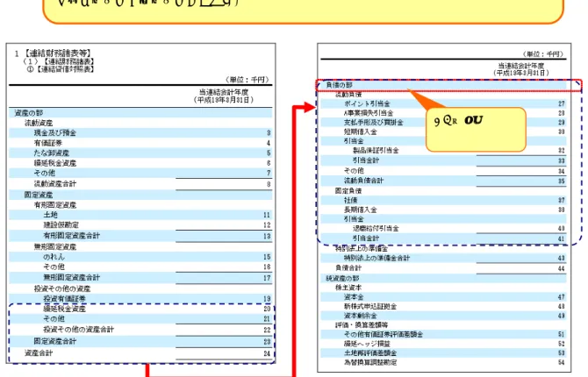Viewport: 588px width, 377px height.
Task: Select the 無形固定資産 subheading
Action: (55, 246)
